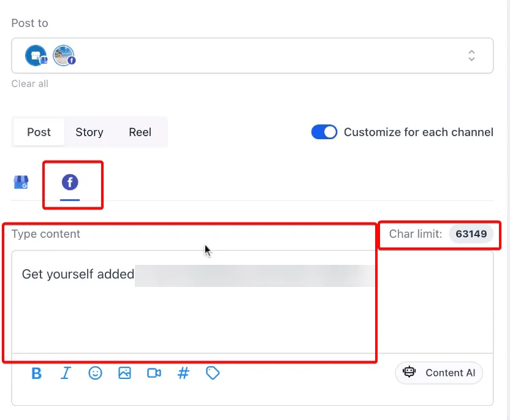Open the emoji picker icon
The height and width of the screenshot is (420, 510).
click(x=95, y=373)
